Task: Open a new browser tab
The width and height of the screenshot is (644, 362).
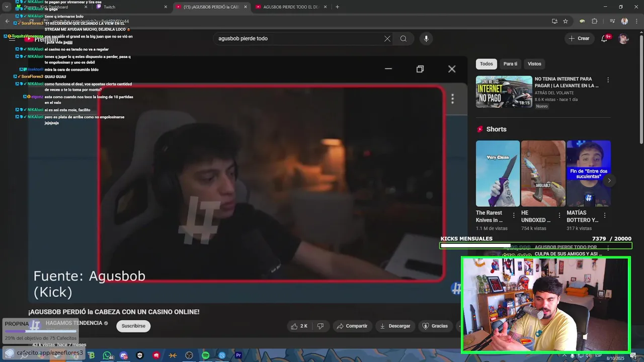Action: tap(337, 7)
